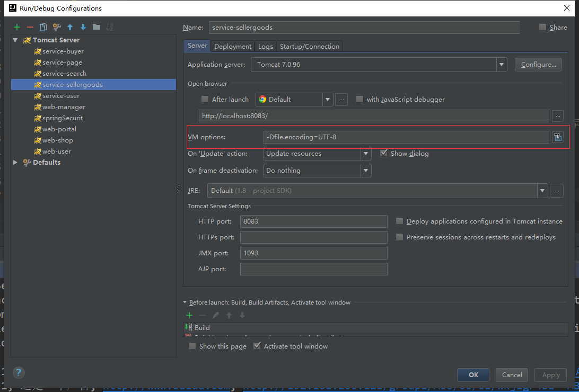Click the Tomcat Server group icon
The image size is (579, 392).
(27, 40)
